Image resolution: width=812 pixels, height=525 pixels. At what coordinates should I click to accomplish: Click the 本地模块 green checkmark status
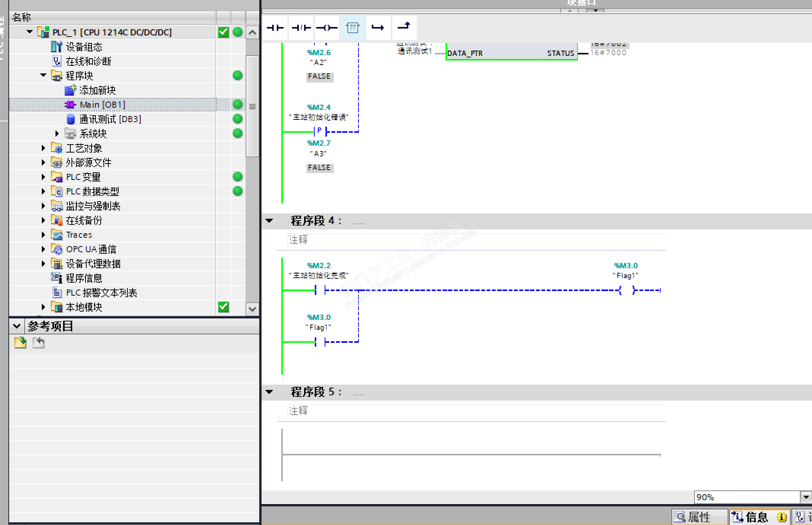tap(224, 307)
